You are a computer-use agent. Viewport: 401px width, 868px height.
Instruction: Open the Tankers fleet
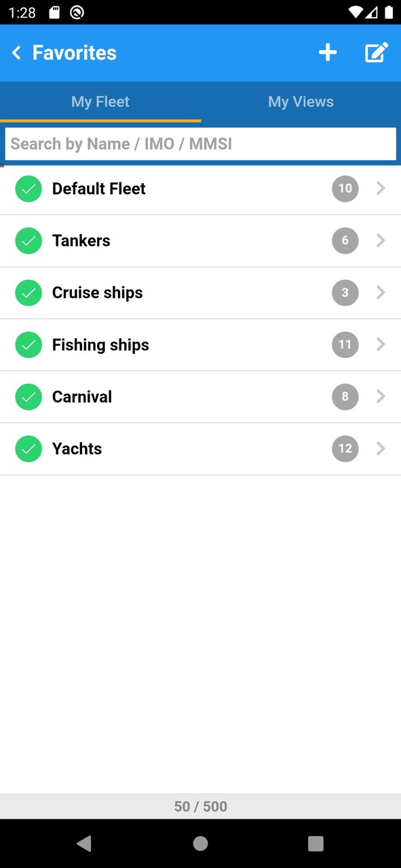click(81, 241)
